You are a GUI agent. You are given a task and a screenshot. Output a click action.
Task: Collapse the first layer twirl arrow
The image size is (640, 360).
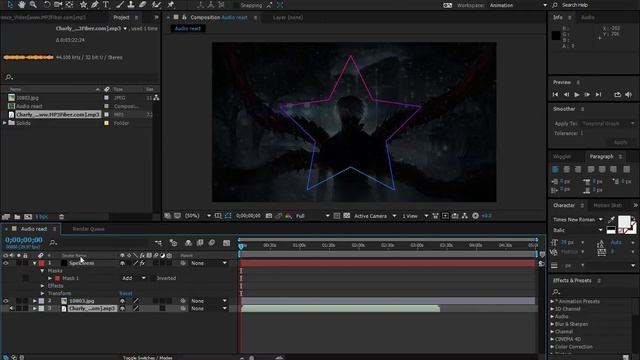pos(35,263)
